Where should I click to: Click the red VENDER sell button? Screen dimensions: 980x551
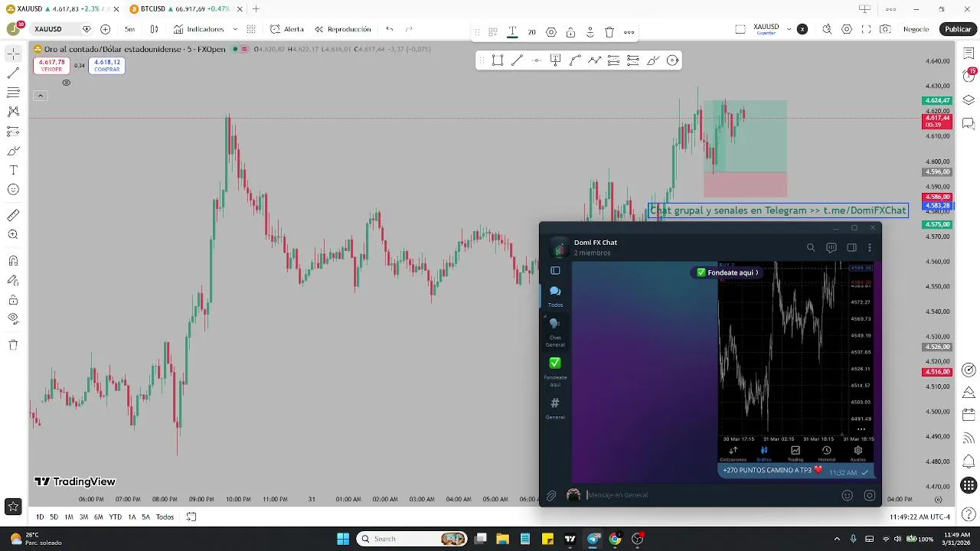[x=51, y=66]
